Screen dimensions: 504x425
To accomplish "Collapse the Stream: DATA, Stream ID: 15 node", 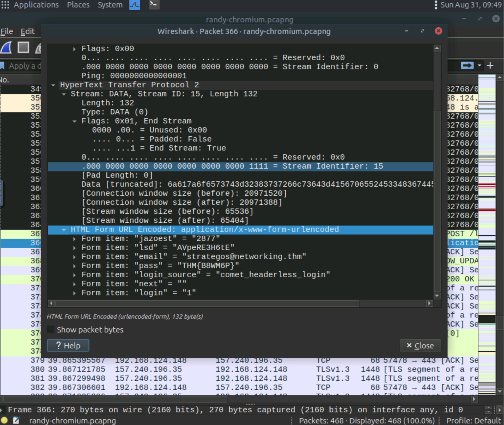I will point(64,94).
